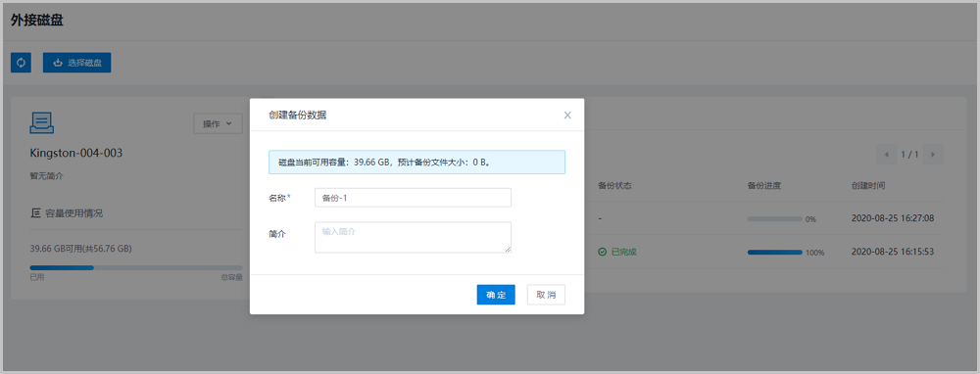Click the blue disk capacity info banner

[416, 162]
